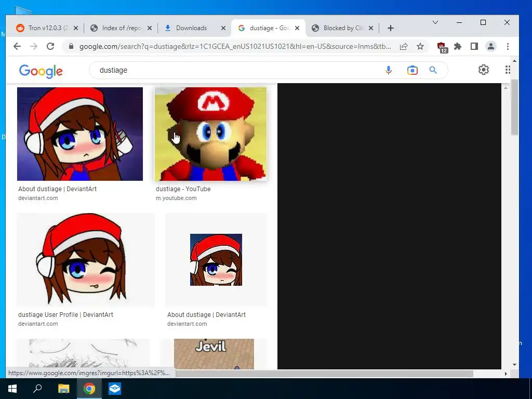This screenshot has height=399, width=532.
Task: Open the Extensions puzzle-piece menu
Action: (458, 46)
